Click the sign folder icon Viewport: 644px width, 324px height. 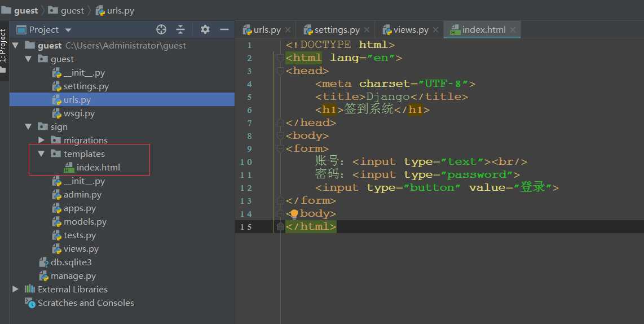pyautogui.click(x=43, y=126)
